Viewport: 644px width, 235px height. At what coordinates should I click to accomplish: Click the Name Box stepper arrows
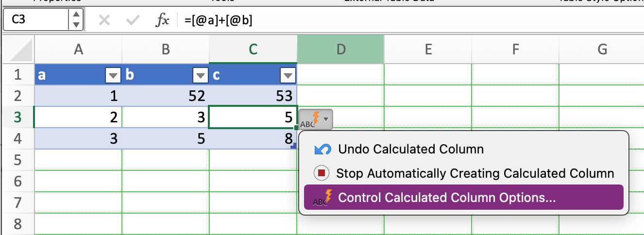(75, 20)
